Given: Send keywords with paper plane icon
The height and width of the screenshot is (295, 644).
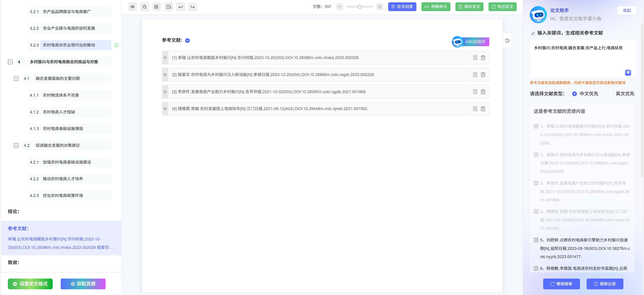Looking at the screenshot, I should (628, 72).
